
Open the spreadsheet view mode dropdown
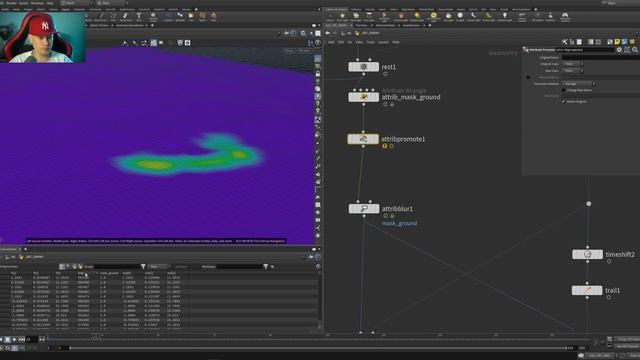pyautogui.click(x=158, y=267)
